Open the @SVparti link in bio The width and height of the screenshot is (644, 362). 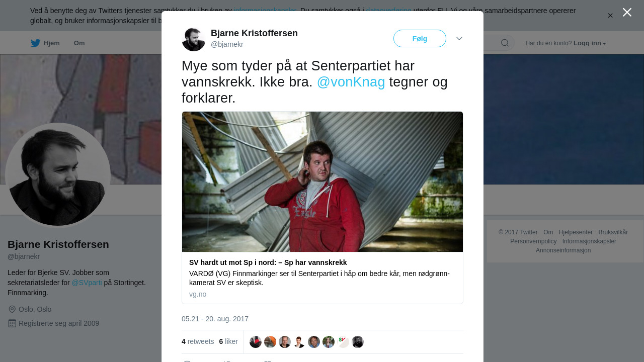tap(87, 283)
